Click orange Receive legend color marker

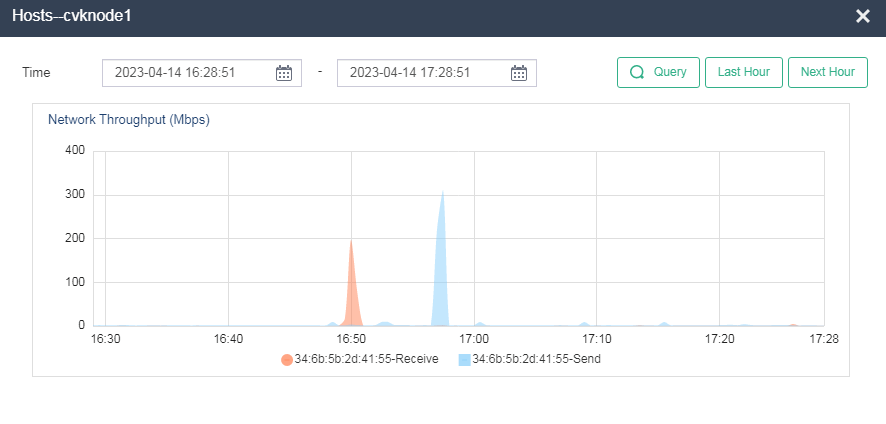[287, 360]
